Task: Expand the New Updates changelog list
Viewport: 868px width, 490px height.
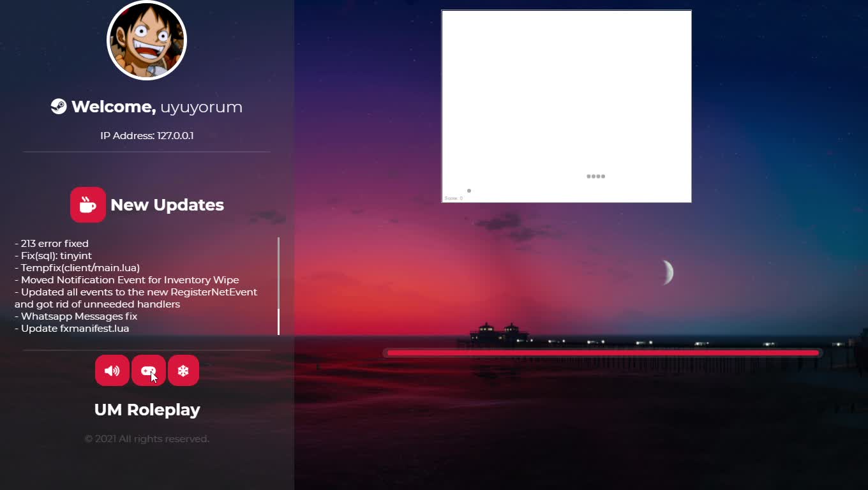Action: tap(167, 204)
